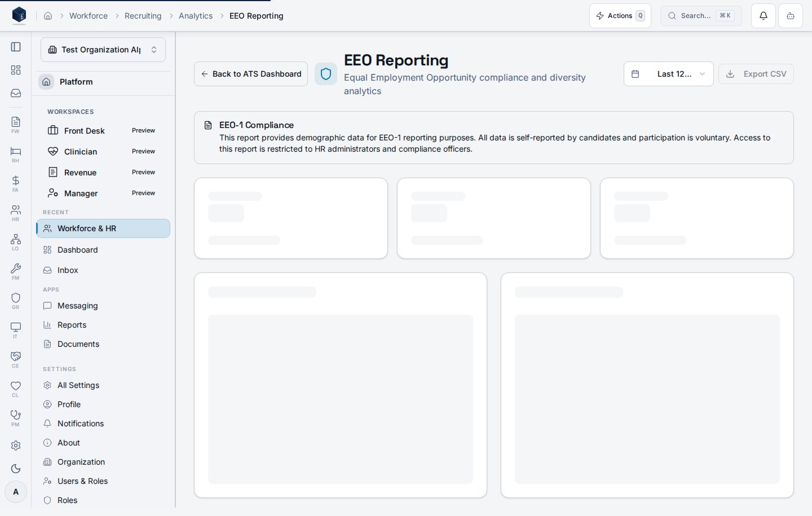Screen dimensions: 812x516
Task: Open the assistant bot icon button
Action: (x=791, y=16)
